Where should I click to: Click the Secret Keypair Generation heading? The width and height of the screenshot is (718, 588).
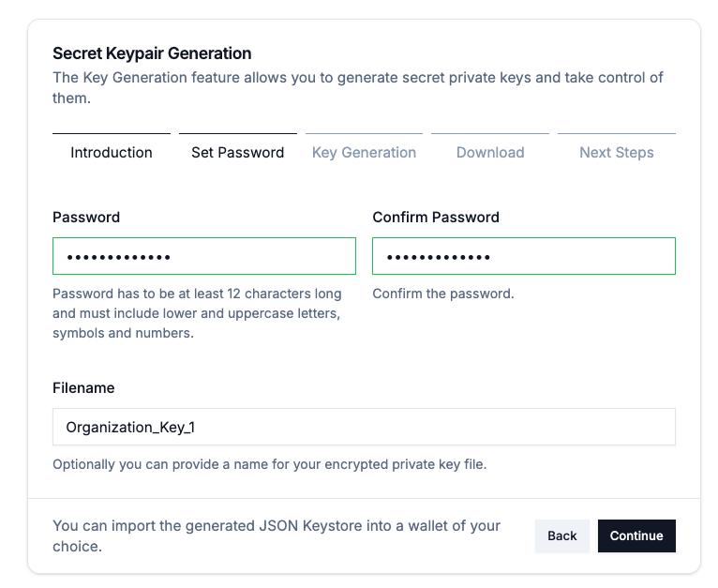click(x=152, y=53)
